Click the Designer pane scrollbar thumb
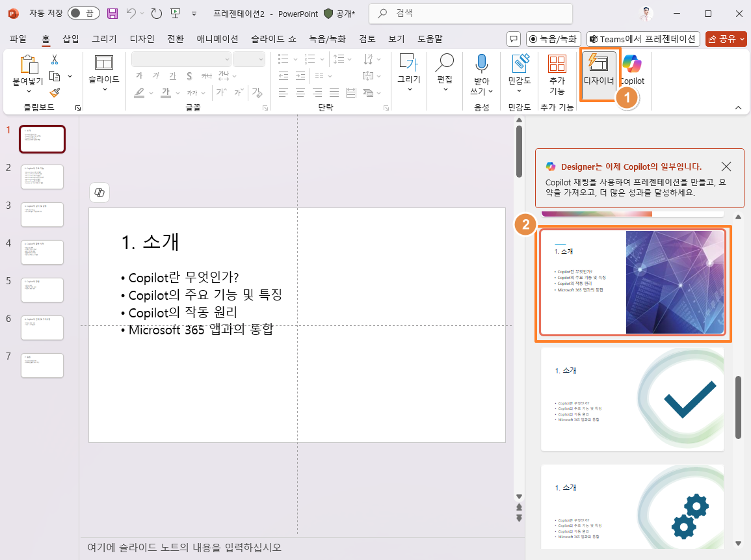751x560 pixels. point(738,407)
